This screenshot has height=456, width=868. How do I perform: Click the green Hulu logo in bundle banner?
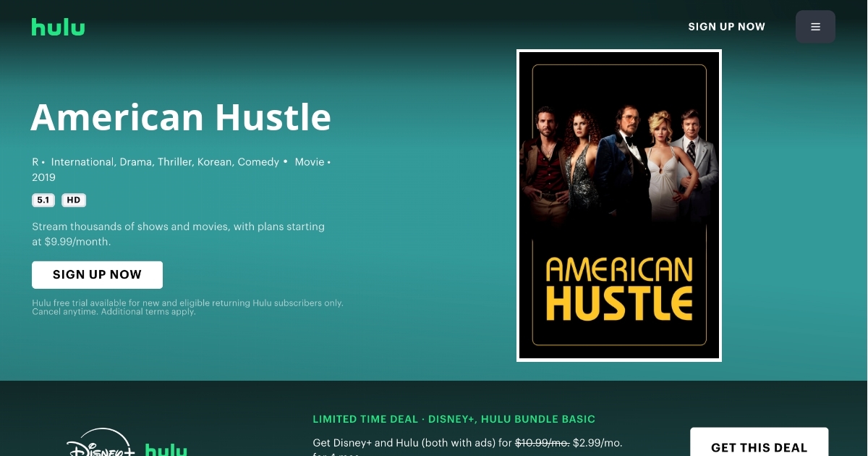tap(166, 450)
